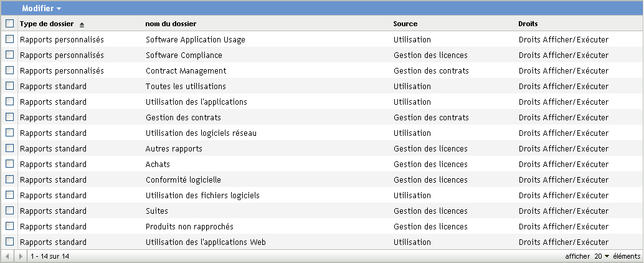
Task: Mark the Produits non rapprochés checkbox
Action: pos(9,226)
